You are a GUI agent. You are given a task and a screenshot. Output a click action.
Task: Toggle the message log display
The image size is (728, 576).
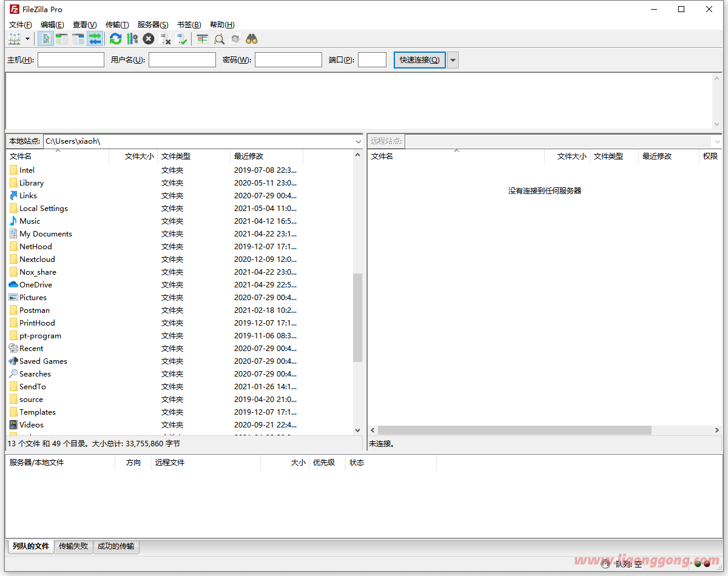[x=45, y=39]
